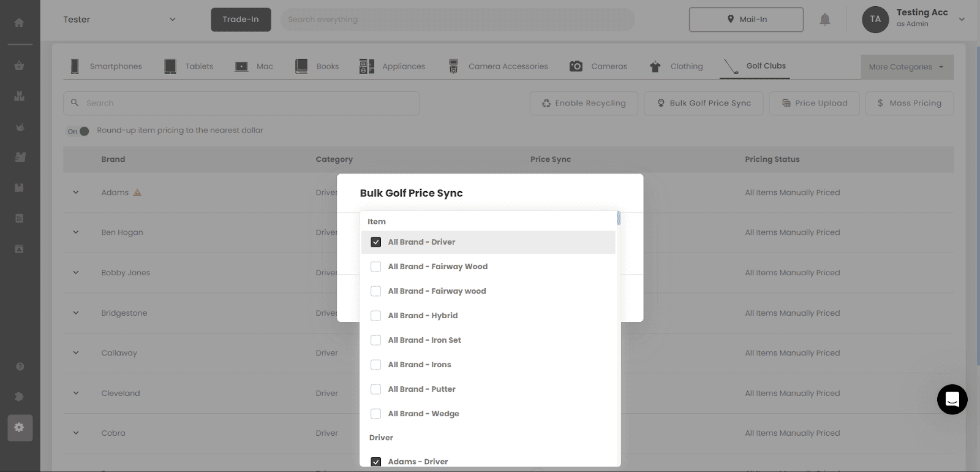Click the Brand column header
Image resolution: width=980 pixels, height=472 pixels.
point(113,159)
